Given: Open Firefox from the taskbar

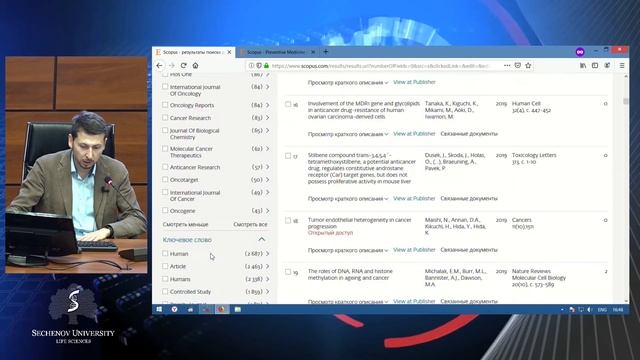Looking at the screenshot, I should click(x=222, y=309).
